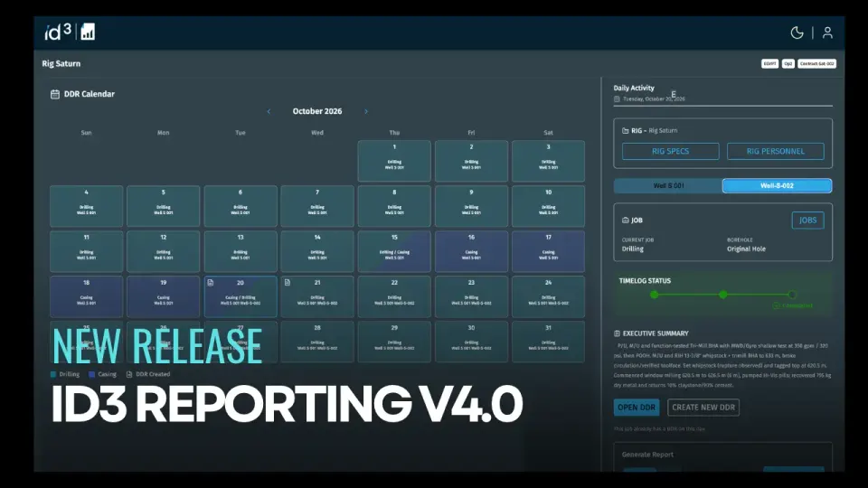This screenshot has width=868, height=488.
Task: Select October 9 calendar day
Action: (471, 206)
